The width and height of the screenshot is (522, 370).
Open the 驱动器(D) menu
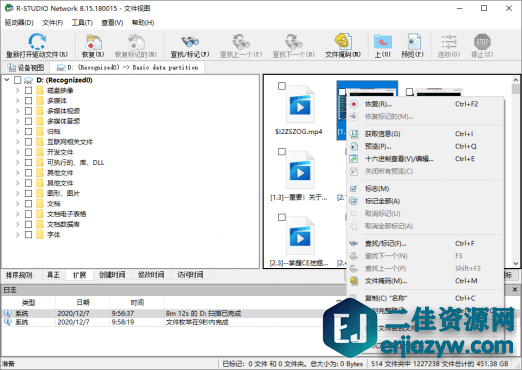tap(19, 23)
